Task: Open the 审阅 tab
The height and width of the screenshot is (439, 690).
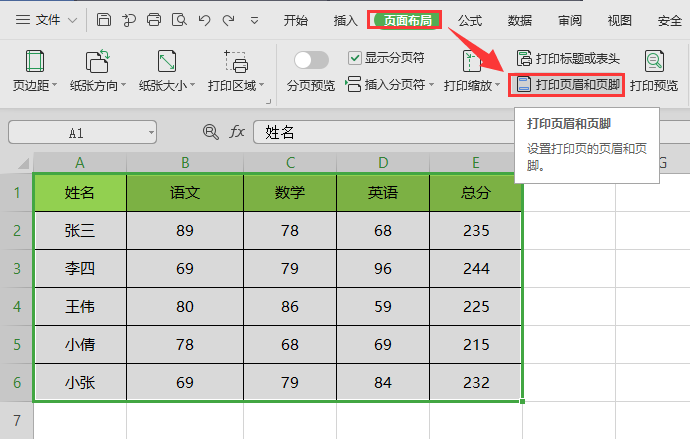Action: coord(570,20)
